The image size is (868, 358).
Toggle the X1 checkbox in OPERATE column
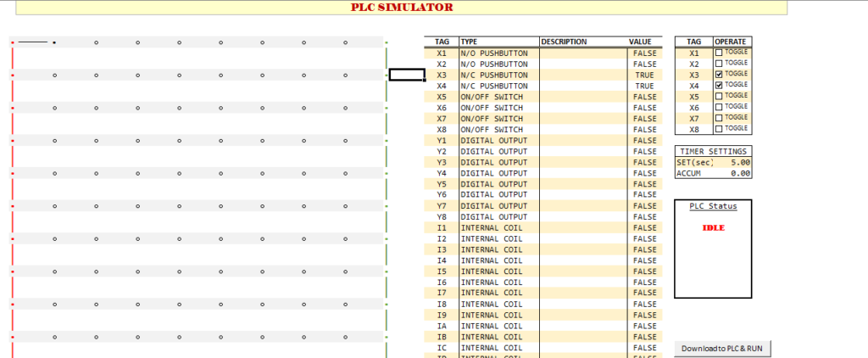tap(720, 53)
